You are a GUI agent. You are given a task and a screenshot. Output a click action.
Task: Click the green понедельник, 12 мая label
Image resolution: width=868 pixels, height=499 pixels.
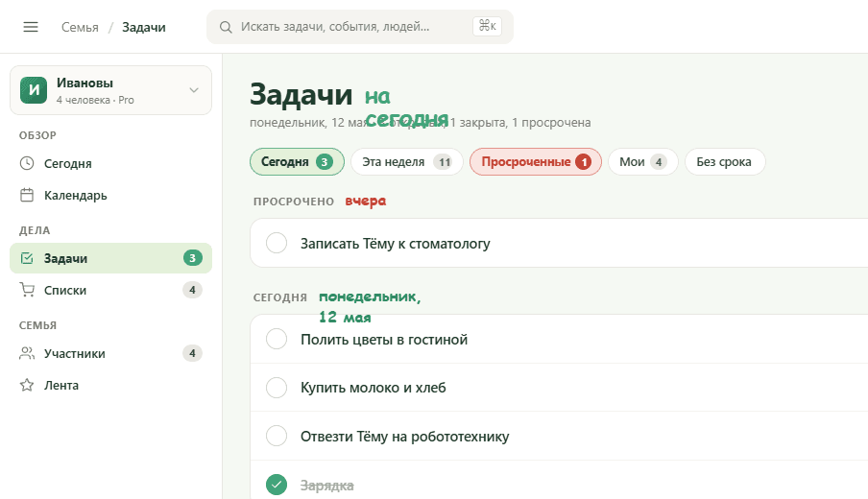point(370,306)
